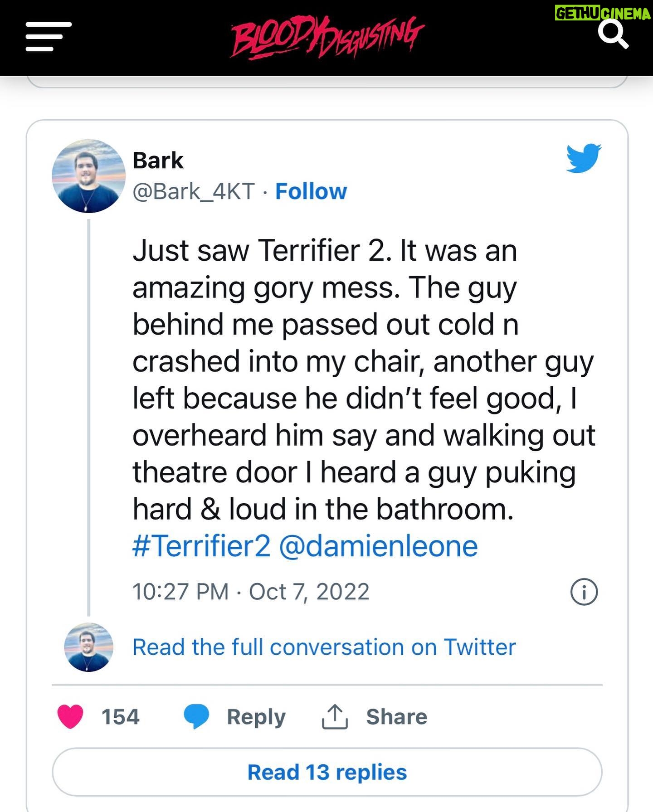Viewport: 653px width, 812px height.
Task: Open the #Terrifier2 hashtag
Action: [201, 546]
